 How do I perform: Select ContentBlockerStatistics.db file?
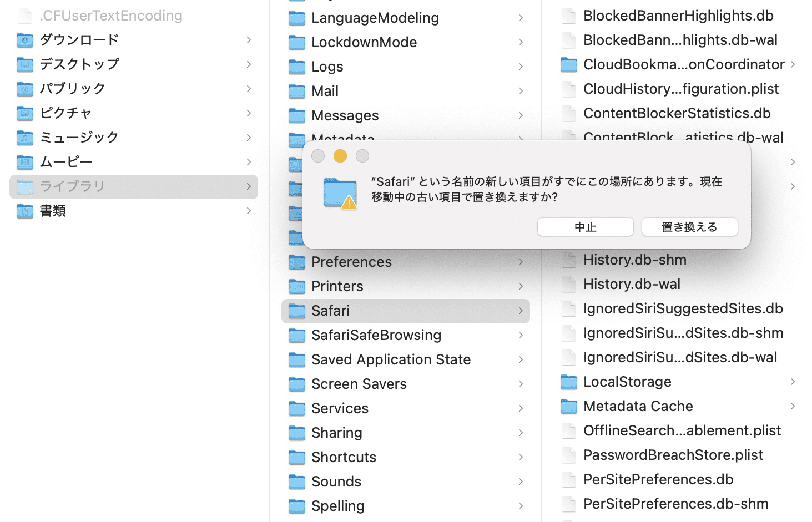(x=678, y=113)
